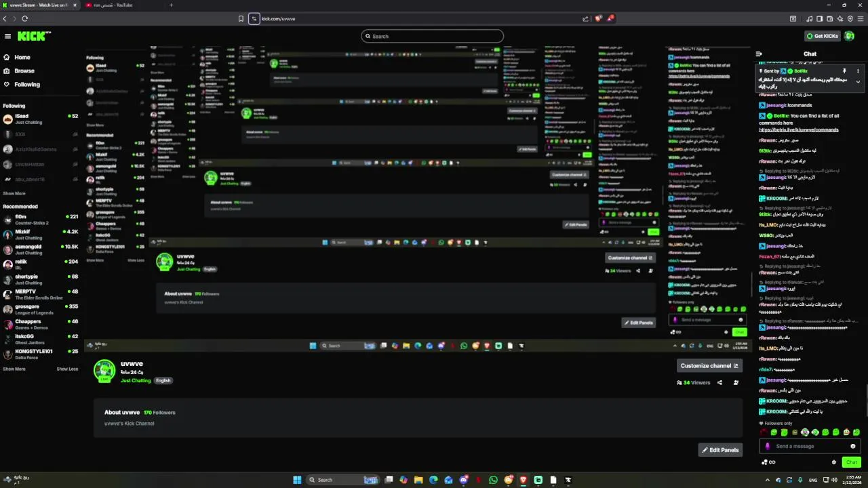This screenshot has width=868, height=488.
Task: Expand Following list with Show More
Action: (14, 193)
